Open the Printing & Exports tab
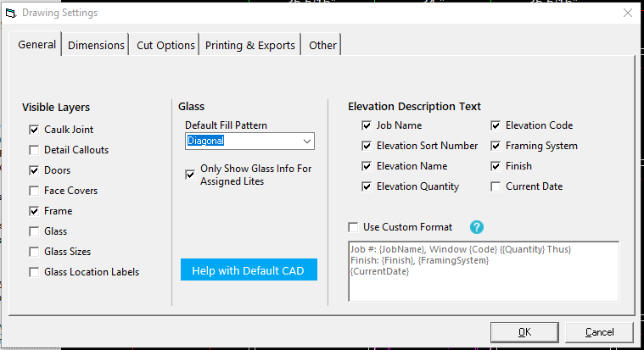 tap(249, 45)
